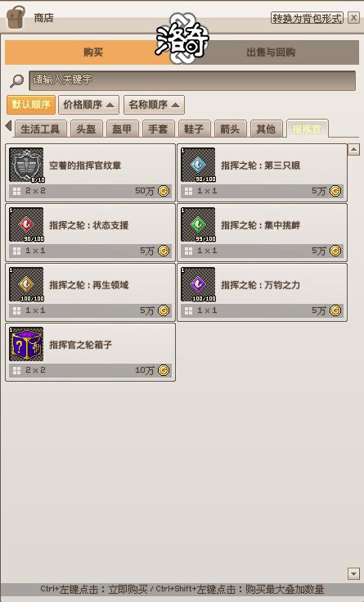Select the 空着的指挥官纹章 shield icon
This screenshot has width=364, height=602.
26,165
